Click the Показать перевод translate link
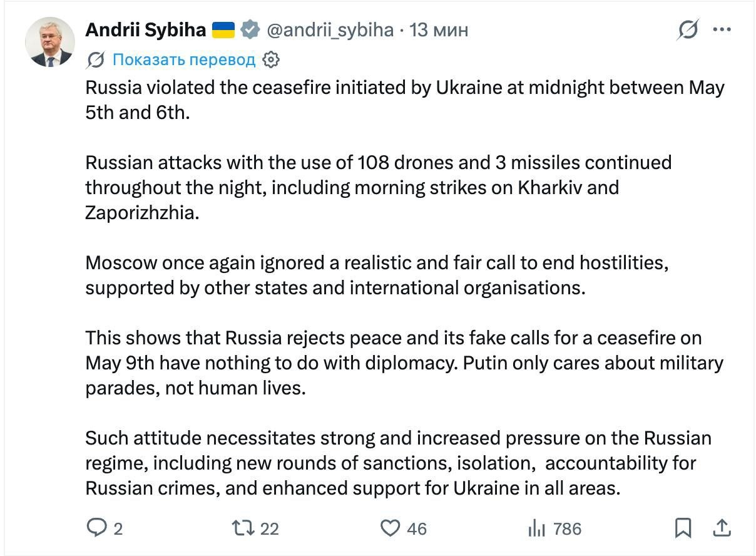756x556 pixels. pos(184,59)
